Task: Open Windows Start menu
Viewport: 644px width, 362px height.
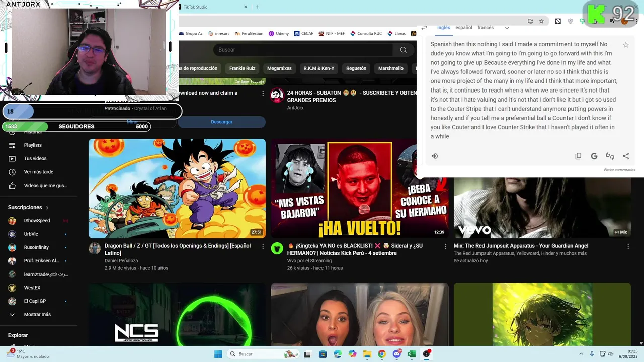Action: (x=218, y=354)
